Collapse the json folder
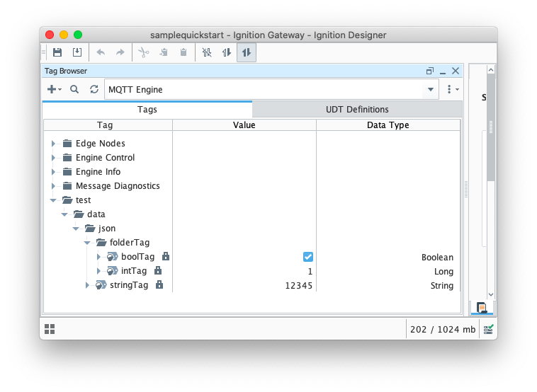Viewport: 537px width, 392px height. [x=76, y=229]
